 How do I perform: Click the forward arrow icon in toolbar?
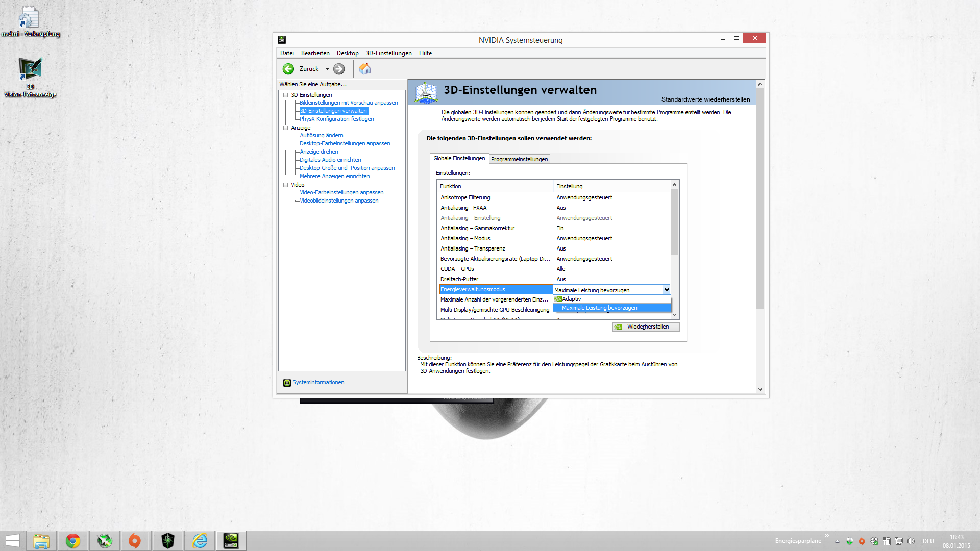[339, 69]
